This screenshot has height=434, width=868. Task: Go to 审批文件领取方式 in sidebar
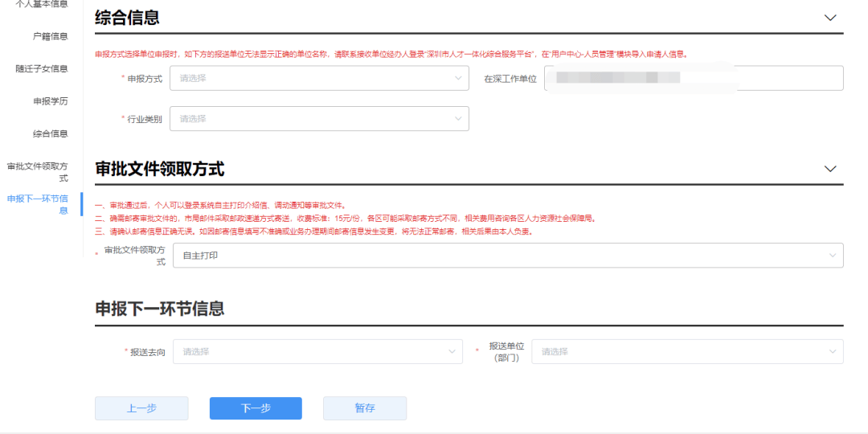38,172
